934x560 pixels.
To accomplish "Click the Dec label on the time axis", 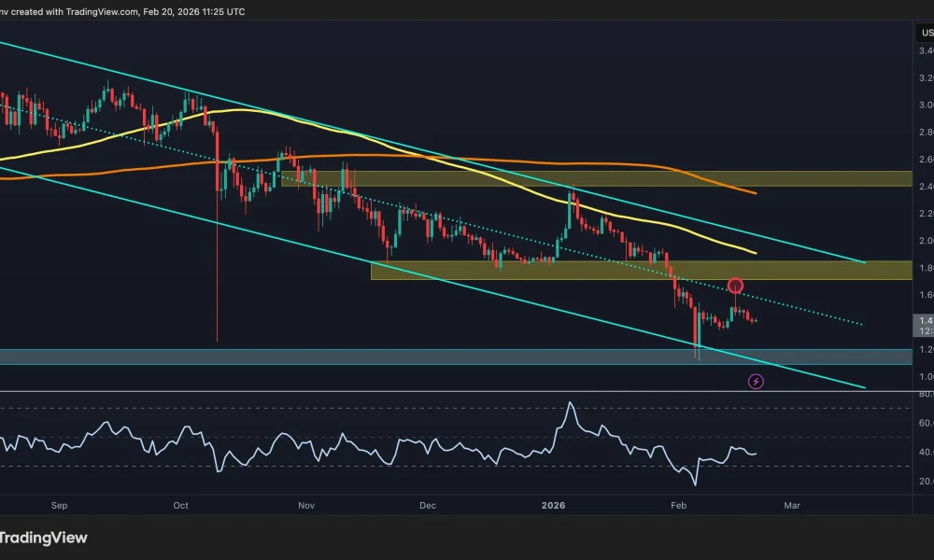I will (427, 505).
